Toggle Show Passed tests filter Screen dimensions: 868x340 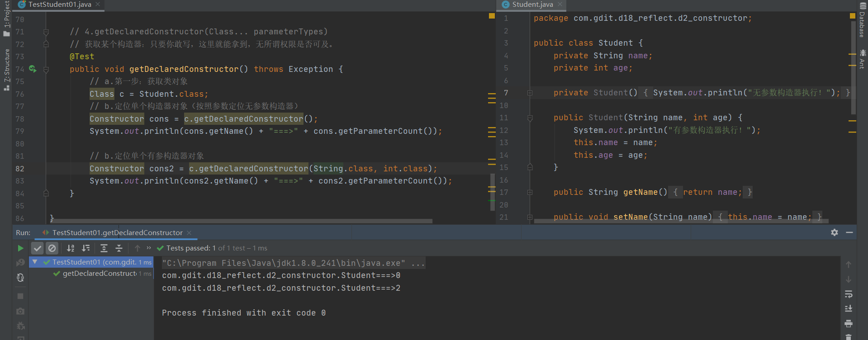(38, 248)
